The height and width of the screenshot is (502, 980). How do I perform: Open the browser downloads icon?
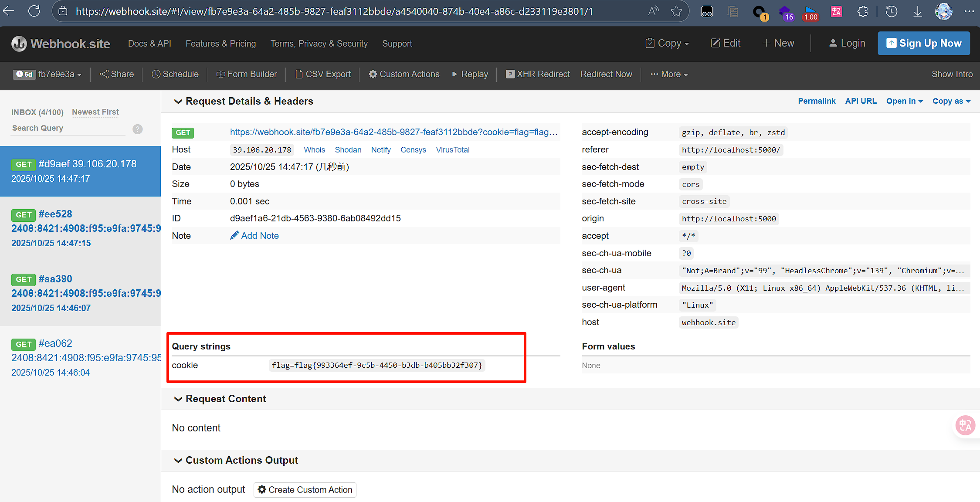917,11
